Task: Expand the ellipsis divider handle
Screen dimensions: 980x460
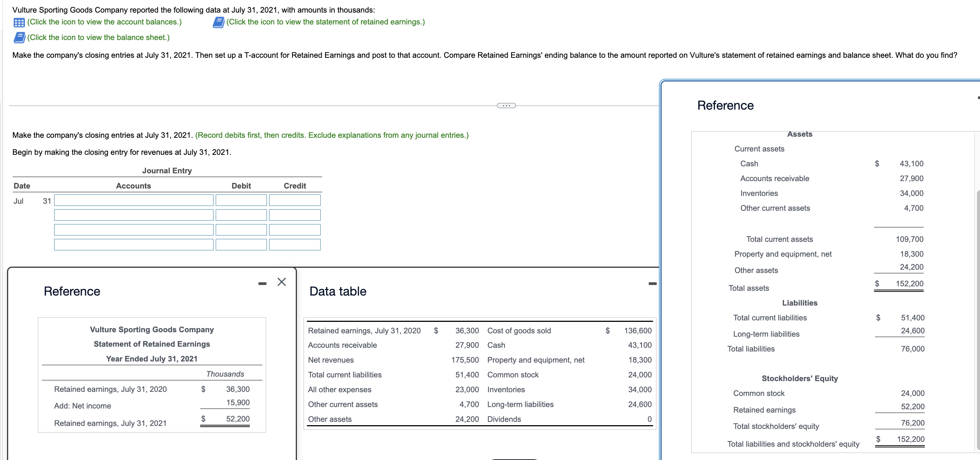Action: pos(506,106)
